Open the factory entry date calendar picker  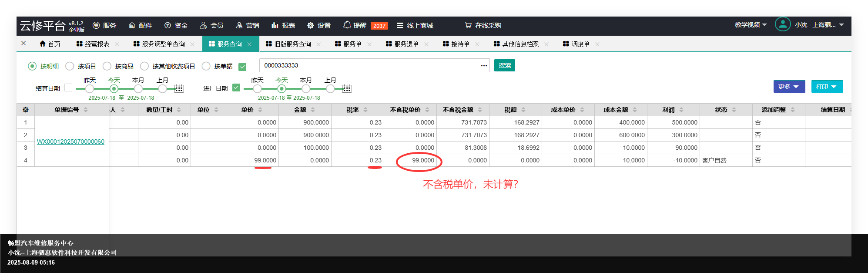(x=347, y=89)
